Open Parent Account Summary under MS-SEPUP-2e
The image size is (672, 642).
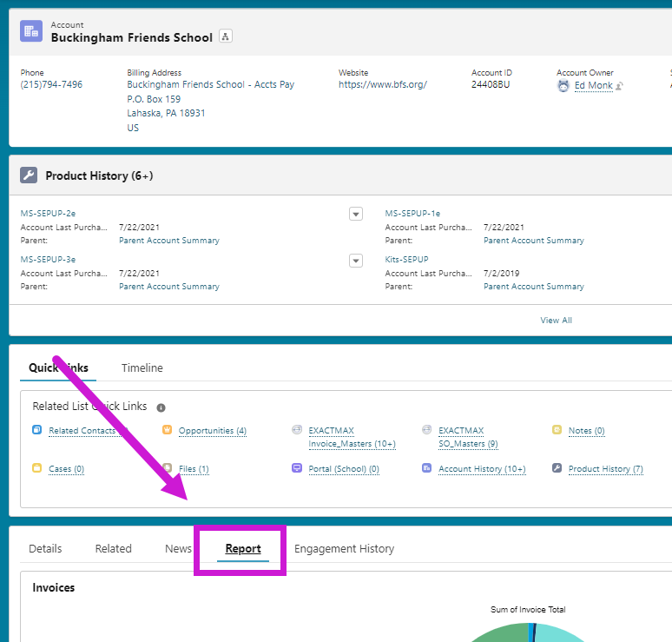(x=168, y=241)
